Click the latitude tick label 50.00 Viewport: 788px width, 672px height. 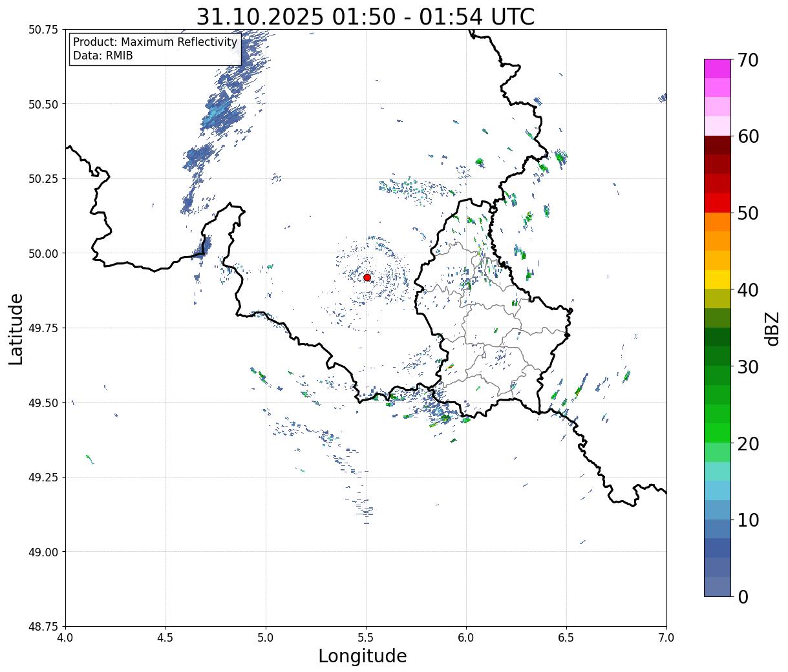pyautogui.click(x=43, y=253)
